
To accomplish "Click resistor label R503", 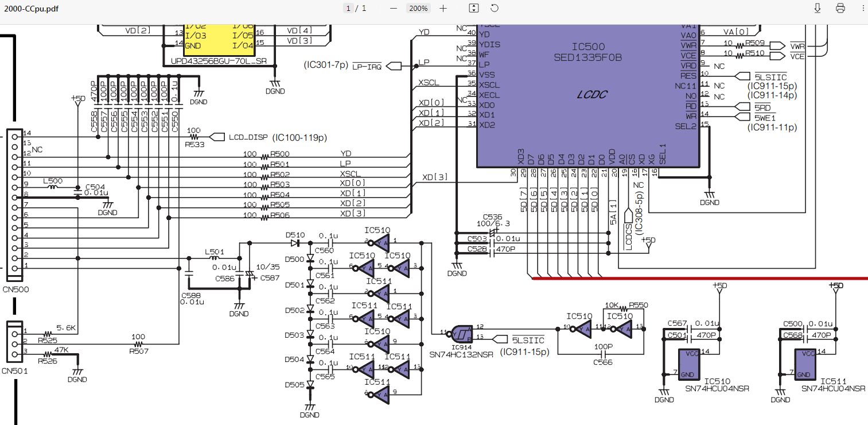I will [x=279, y=184].
